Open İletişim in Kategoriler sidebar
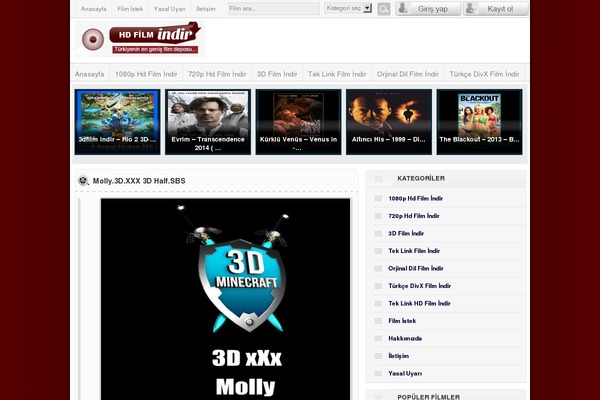600x400 pixels. [x=398, y=356]
